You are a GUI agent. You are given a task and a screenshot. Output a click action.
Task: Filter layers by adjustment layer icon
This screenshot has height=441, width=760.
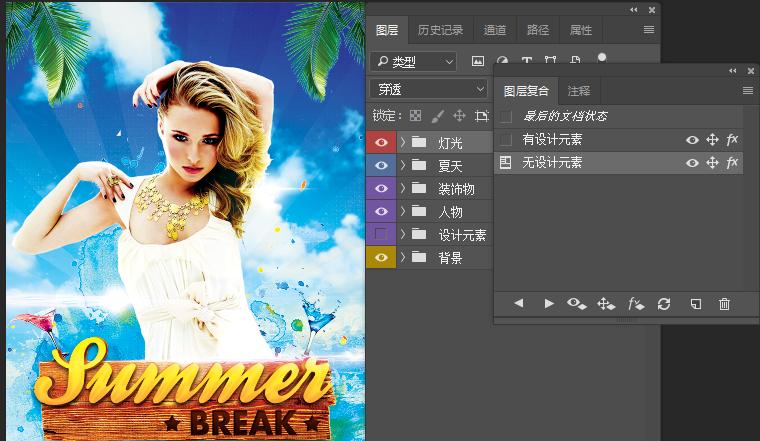(x=502, y=60)
